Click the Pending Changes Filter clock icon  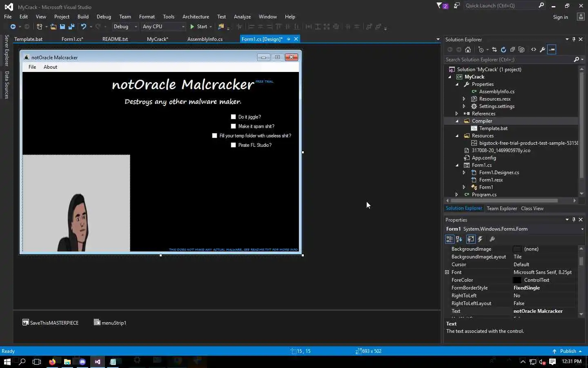(x=481, y=49)
